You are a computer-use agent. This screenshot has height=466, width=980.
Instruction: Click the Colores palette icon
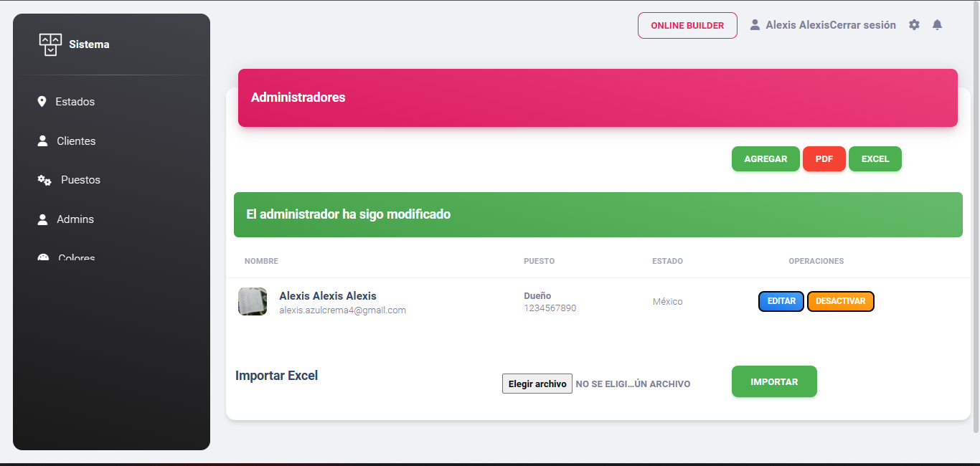pos(43,257)
